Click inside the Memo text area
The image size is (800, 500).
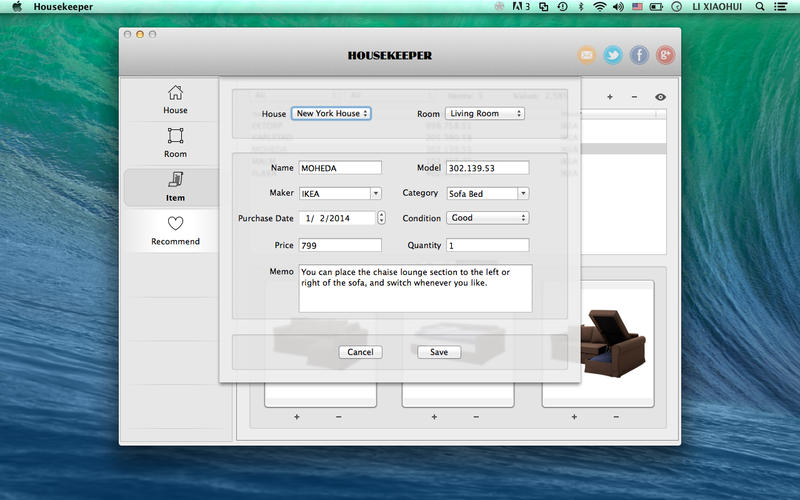click(x=415, y=288)
